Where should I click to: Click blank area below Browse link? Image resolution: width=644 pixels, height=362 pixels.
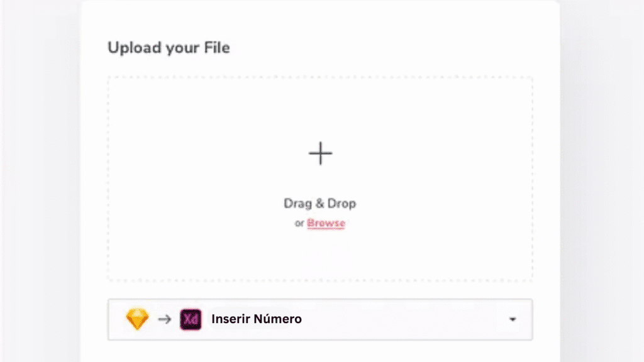(x=320, y=255)
